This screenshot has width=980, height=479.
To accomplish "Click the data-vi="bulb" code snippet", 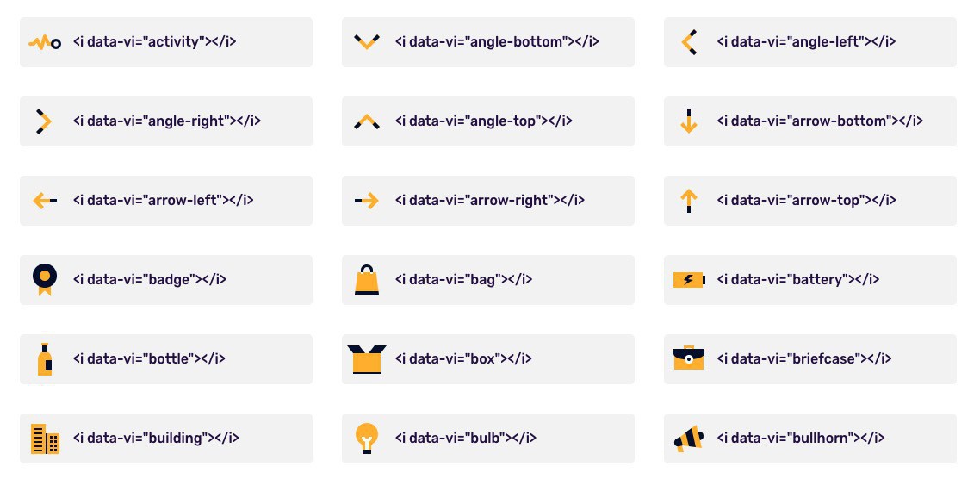I will pos(463,438).
